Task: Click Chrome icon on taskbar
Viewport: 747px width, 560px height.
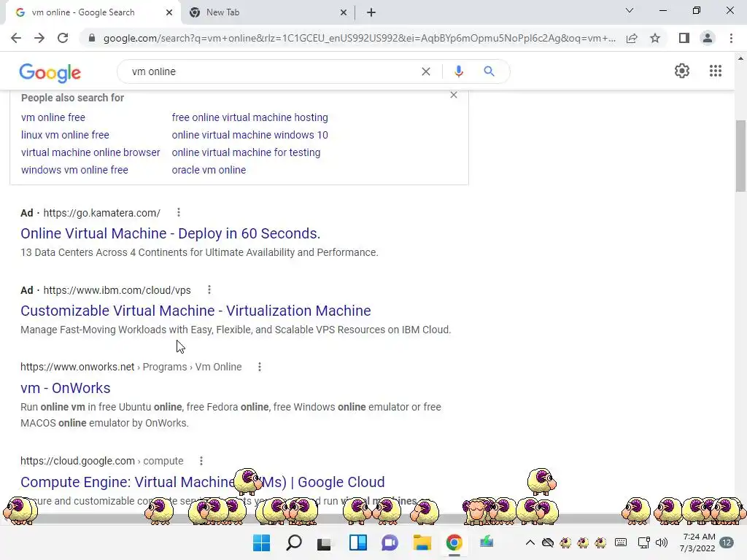Action: pyautogui.click(x=454, y=542)
